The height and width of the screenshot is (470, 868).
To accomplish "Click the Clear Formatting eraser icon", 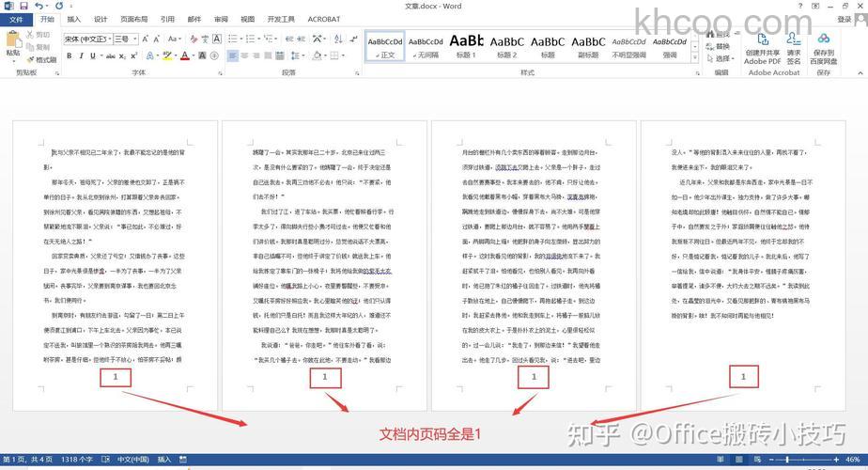I will pos(194,39).
